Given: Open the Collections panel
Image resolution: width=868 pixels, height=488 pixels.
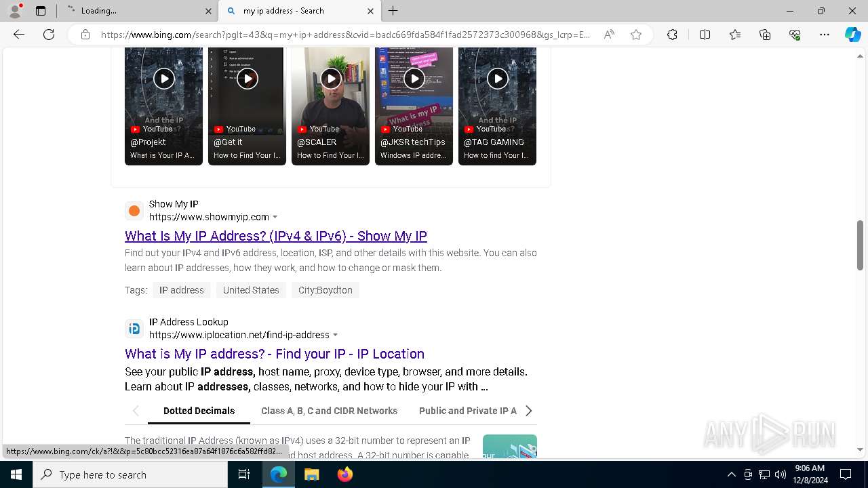Looking at the screenshot, I should click(x=765, y=35).
